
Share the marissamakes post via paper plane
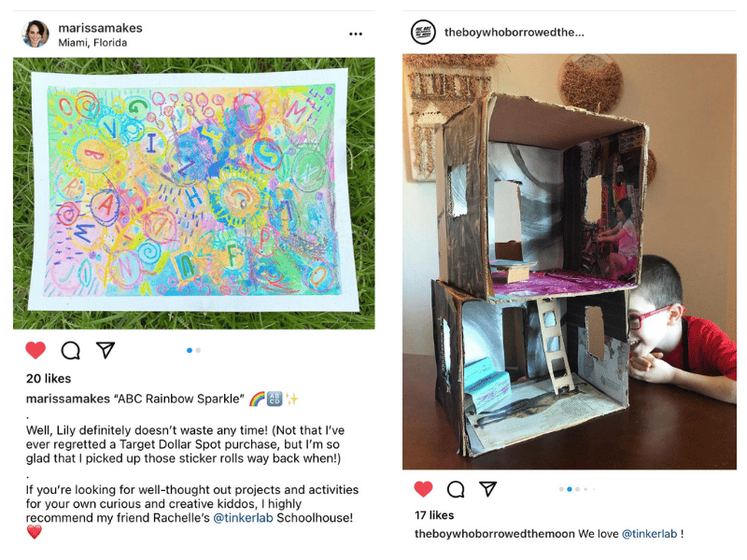point(106,350)
